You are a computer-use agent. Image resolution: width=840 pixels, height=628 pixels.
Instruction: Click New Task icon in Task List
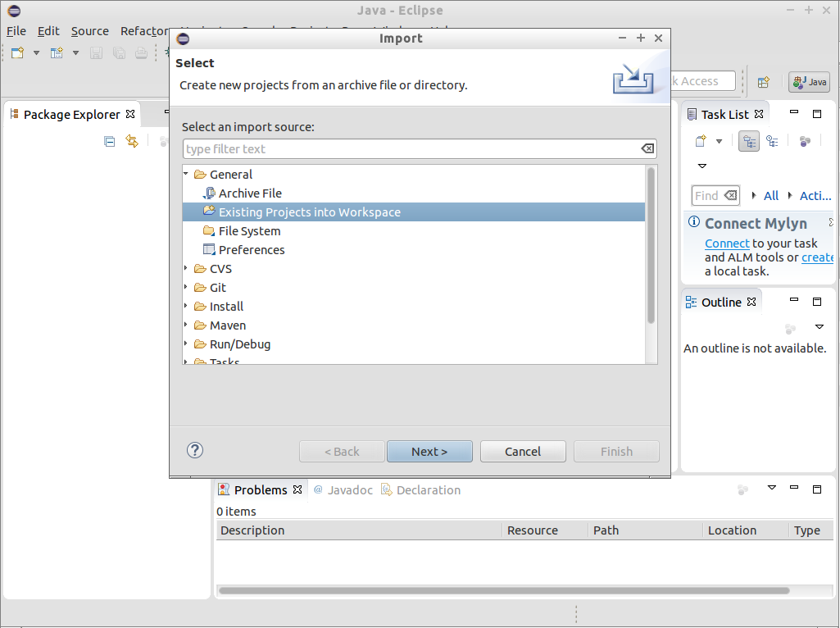(x=701, y=141)
